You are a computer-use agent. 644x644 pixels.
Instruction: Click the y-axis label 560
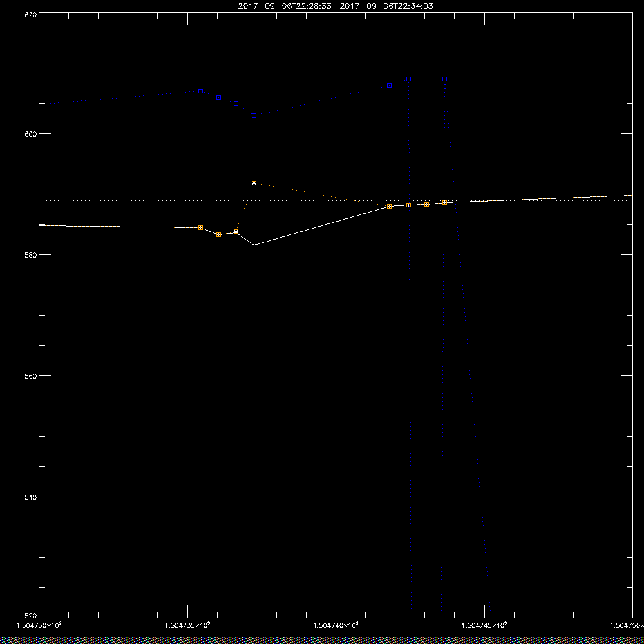point(31,376)
